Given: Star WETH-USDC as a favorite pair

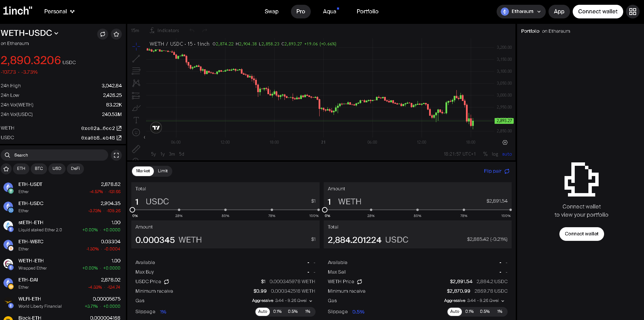Looking at the screenshot, I should point(116,34).
